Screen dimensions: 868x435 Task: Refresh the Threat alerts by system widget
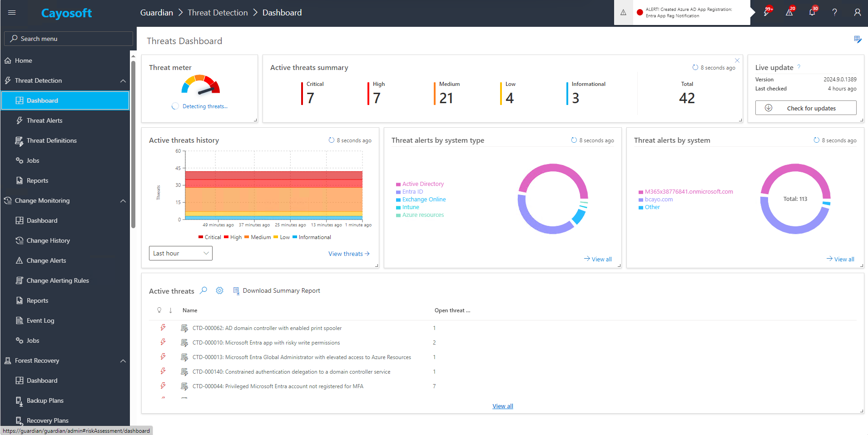817,140
